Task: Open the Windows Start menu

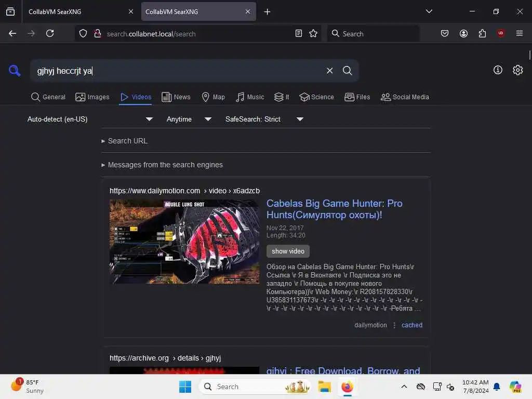Action: coord(185,387)
